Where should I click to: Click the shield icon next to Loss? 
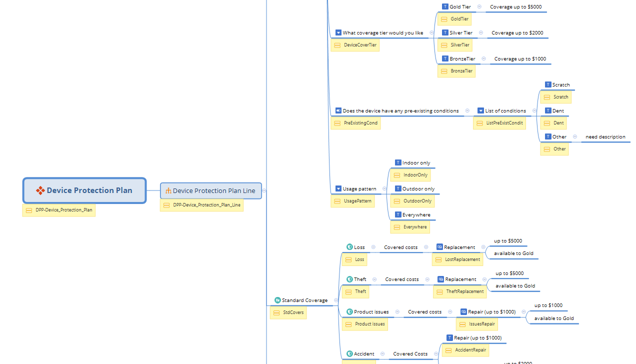pos(349,247)
